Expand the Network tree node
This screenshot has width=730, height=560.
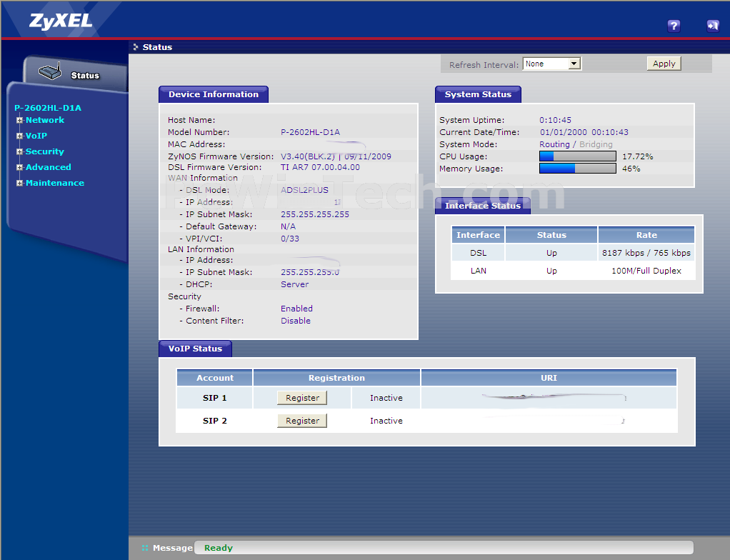point(19,120)
